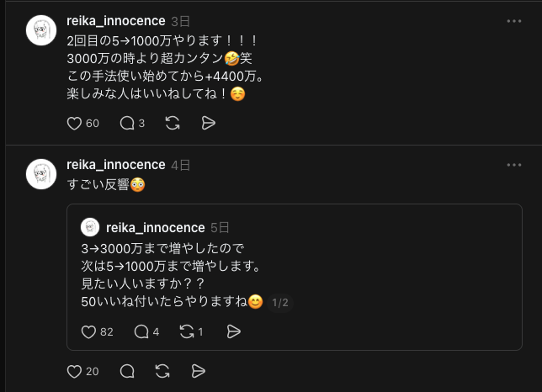Like the second post with 20 likes
Image resolution: width=542 pixels, height=392 pixels.
click(74, 371)
